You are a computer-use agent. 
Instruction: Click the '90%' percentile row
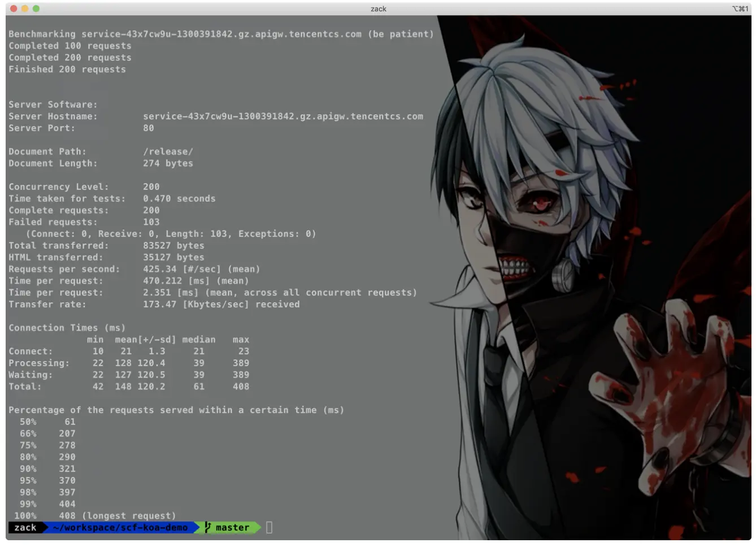[x=47, y=469]
